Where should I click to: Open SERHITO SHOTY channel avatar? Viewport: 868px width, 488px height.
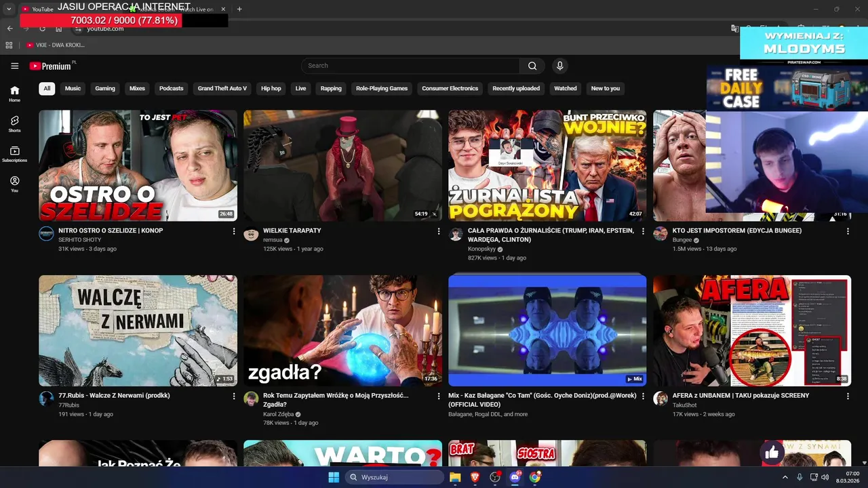click(46, 234)
